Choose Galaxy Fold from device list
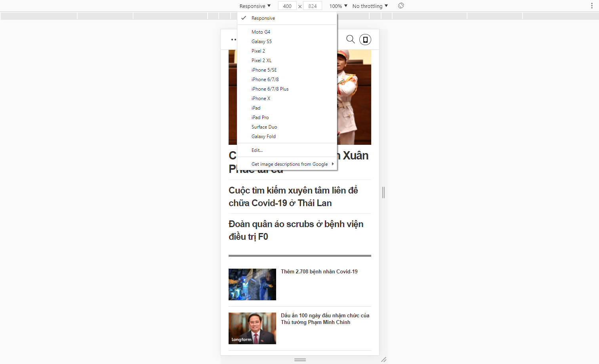Image resolution: width=599 pixels, height=364 pixels. (x=263, y=136)
